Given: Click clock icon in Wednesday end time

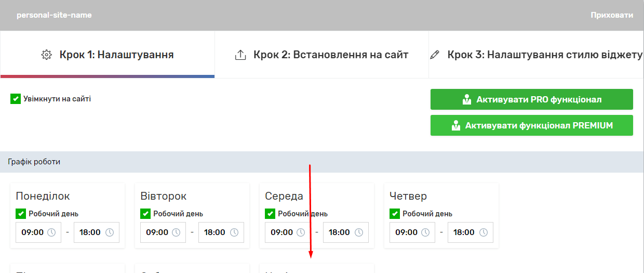Looking at the screenshot, I should tap(359, 232).
